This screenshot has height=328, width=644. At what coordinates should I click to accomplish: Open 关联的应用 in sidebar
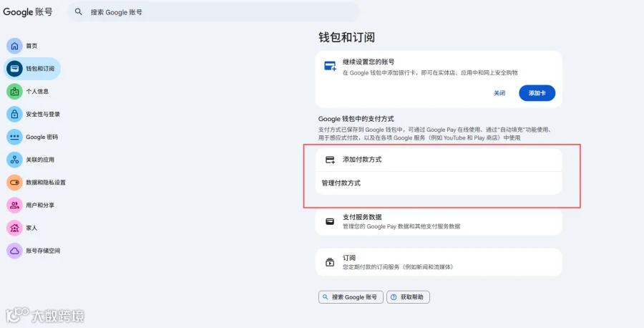click(40, 160)
